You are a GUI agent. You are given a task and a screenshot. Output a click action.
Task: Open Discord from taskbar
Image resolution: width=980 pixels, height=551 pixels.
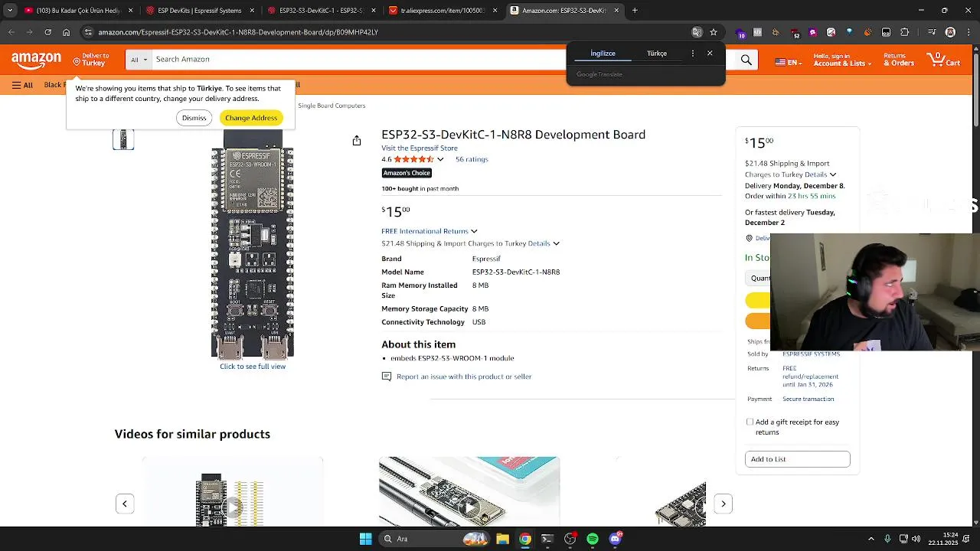616,539
